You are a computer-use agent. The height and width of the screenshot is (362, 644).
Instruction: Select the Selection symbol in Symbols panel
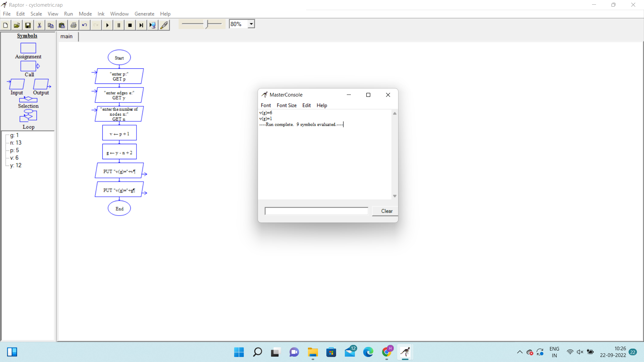[x=28, y=100]
